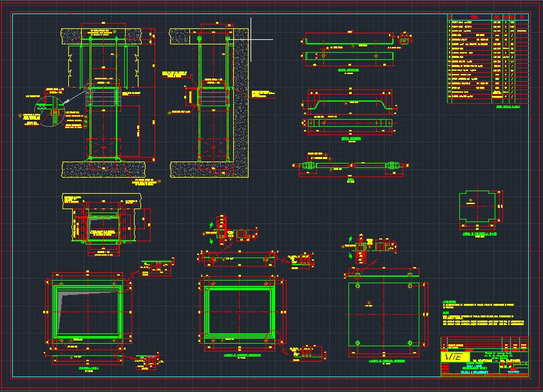The image size is (543, 392).
Task: Click the small octagonal plate outline at right
Action: pyautogui.click(x=479, y=209)
